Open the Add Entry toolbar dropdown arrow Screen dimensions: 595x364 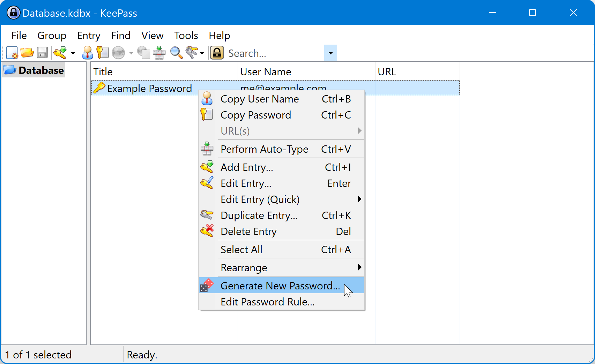pyautogui.click(x=73, y=53)
